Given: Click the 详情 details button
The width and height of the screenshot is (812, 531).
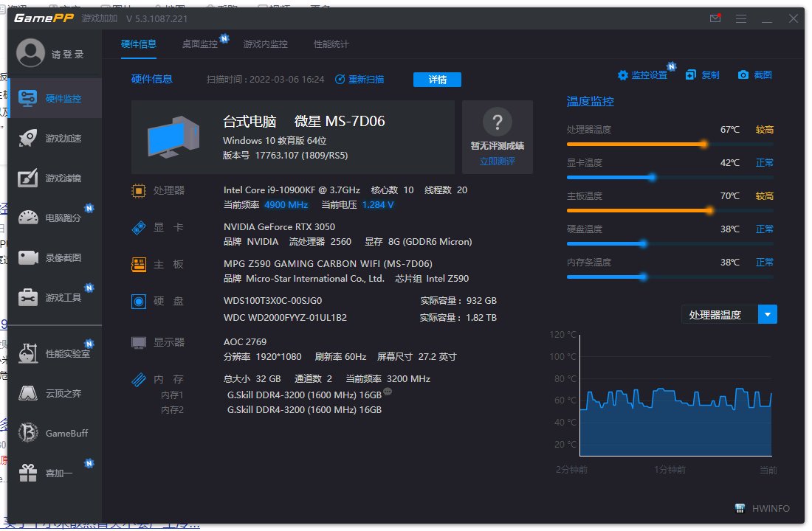Looking at the screenshot, I should [437, 80].
